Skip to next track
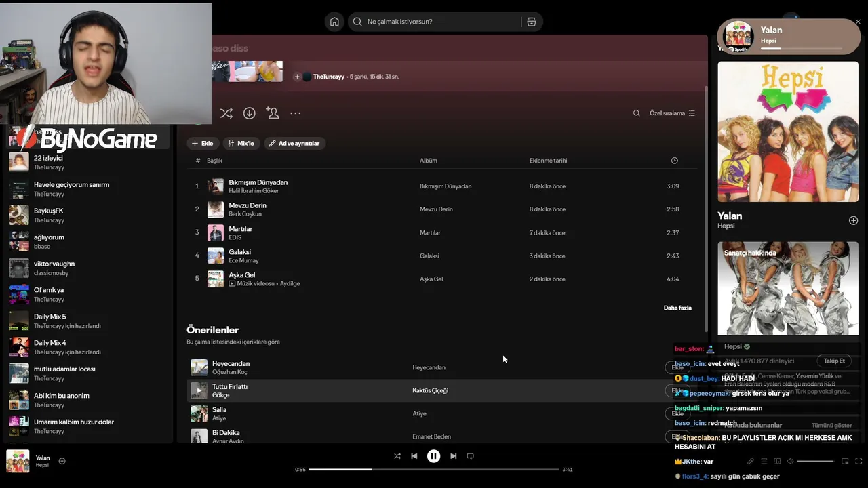This screenshot has width=868, height=488. click(454, 456)
